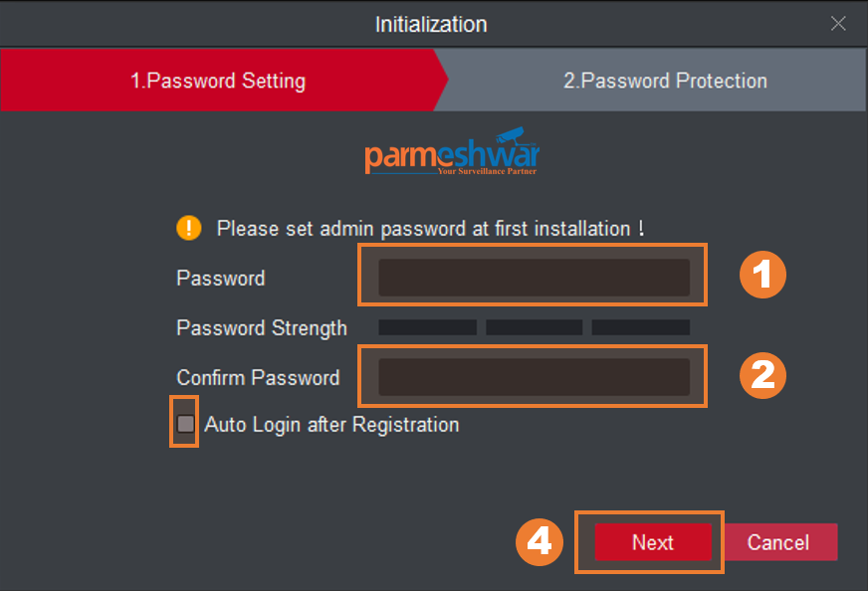Click the Initialization title bar text

click(431, 23)
